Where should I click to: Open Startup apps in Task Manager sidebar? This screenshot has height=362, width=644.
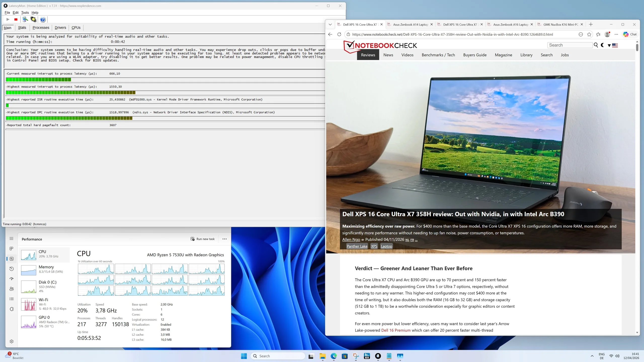click(x=12, y=279)
